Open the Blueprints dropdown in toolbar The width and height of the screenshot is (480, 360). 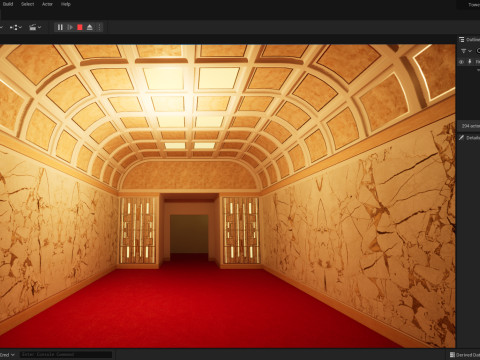pos(16,27)
